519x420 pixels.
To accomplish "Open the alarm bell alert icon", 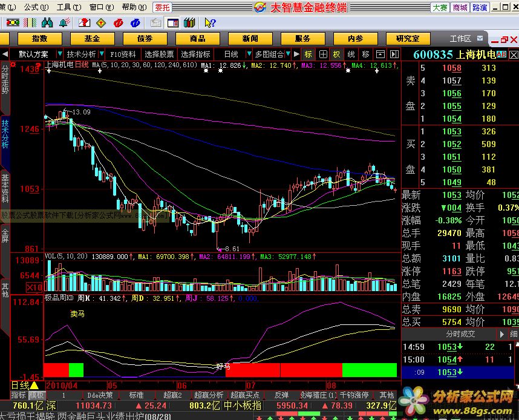I will pyautogui.click(x=65, y=22).
